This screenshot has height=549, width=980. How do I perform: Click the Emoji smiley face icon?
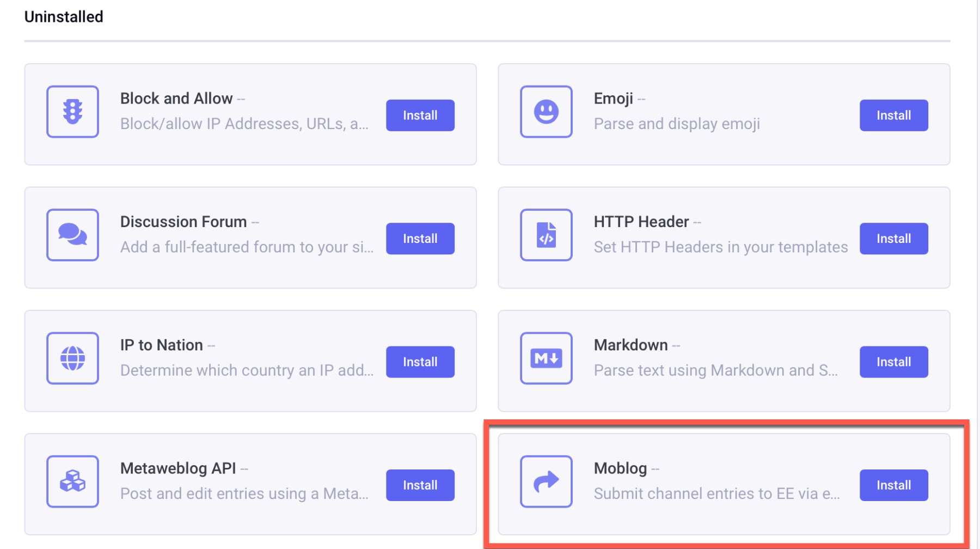click(546, 112)
